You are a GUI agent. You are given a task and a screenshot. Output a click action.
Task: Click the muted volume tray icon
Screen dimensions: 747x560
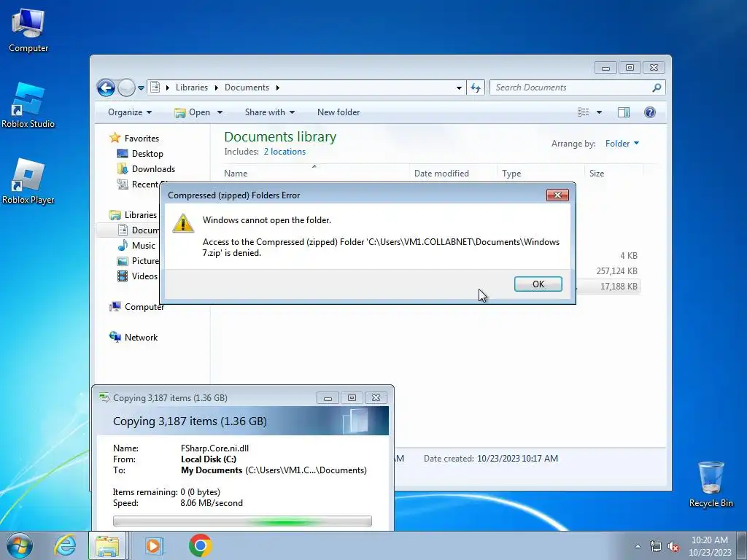[673, 547]
